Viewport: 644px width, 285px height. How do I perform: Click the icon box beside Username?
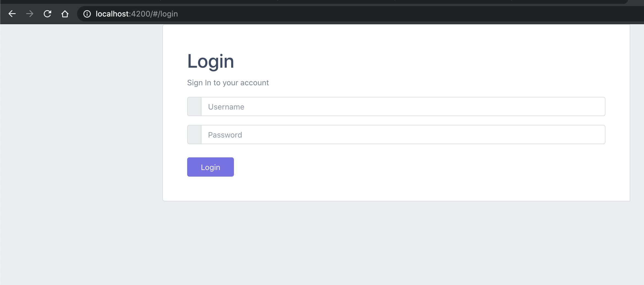click(x=194, y=106)
